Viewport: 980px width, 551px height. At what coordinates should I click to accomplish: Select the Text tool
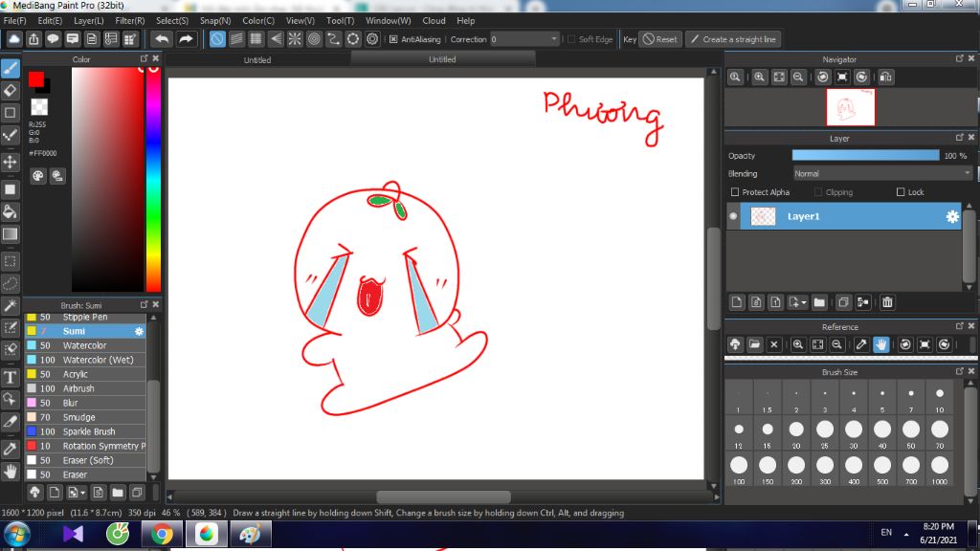click(10, 377)
